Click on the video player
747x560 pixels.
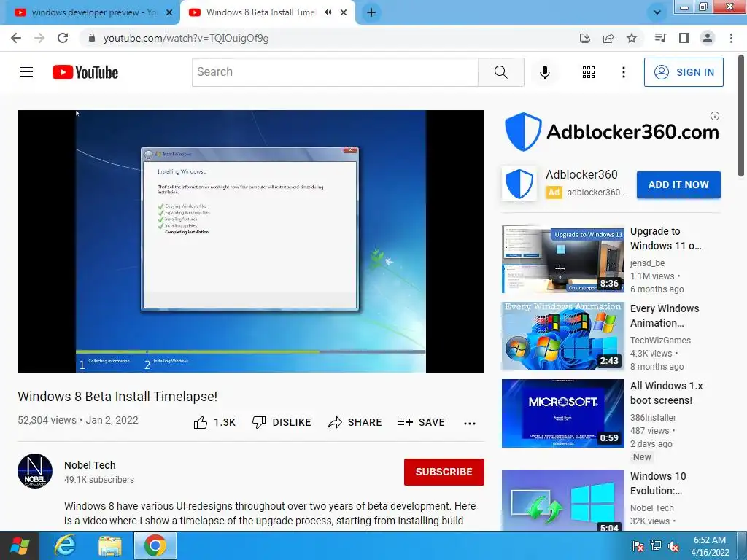[x=251, y=241]
